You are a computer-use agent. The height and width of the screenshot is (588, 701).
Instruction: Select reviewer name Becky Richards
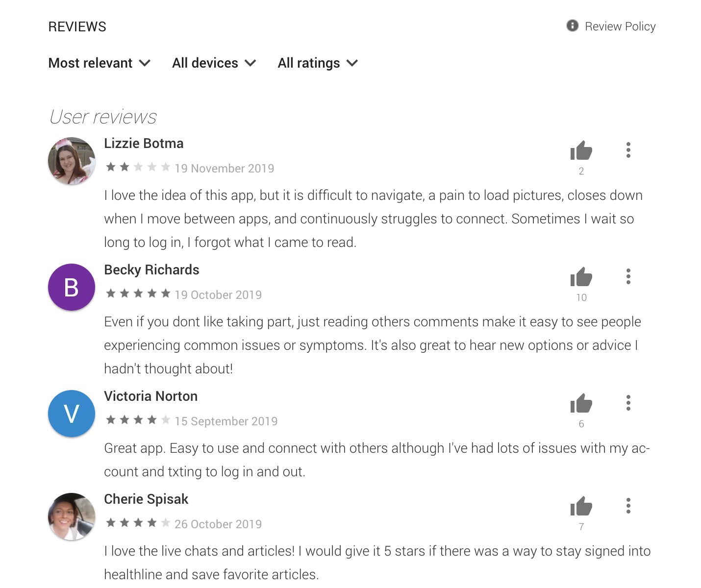click(x=151, y=270)
